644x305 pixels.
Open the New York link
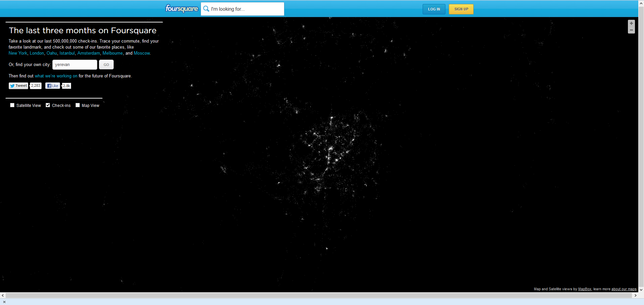pyautogui.click(x=18, y=53)
